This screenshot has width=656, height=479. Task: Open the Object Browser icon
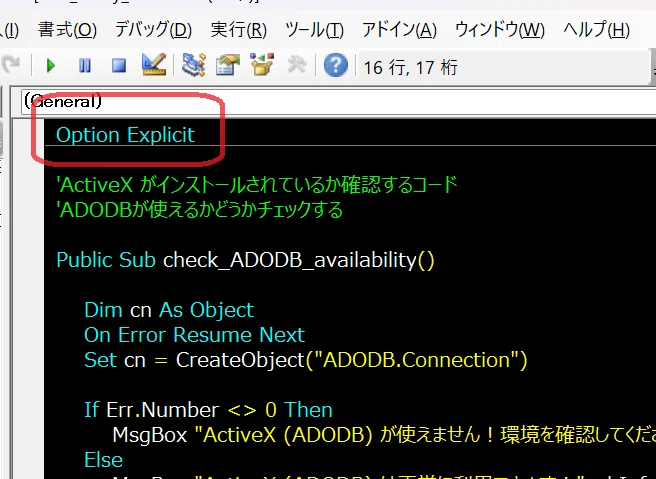(x=261, y=65)
